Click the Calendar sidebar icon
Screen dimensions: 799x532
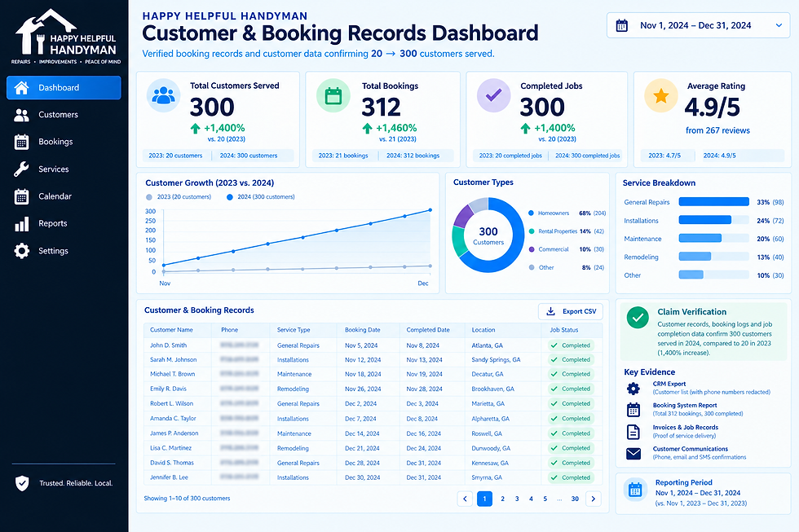click(x=21, y=196)
